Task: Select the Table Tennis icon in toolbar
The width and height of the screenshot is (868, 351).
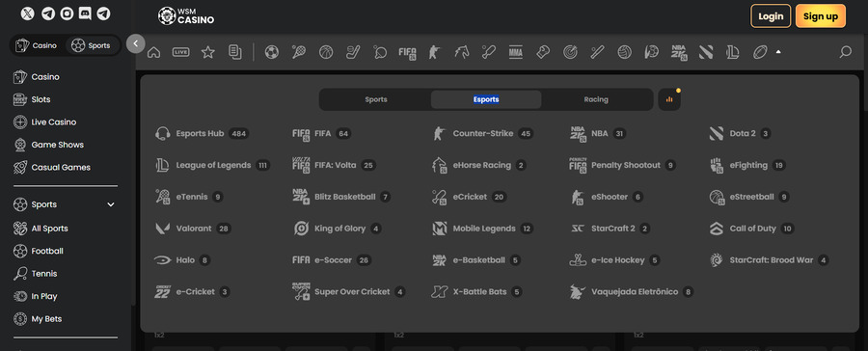Action: 380,52
